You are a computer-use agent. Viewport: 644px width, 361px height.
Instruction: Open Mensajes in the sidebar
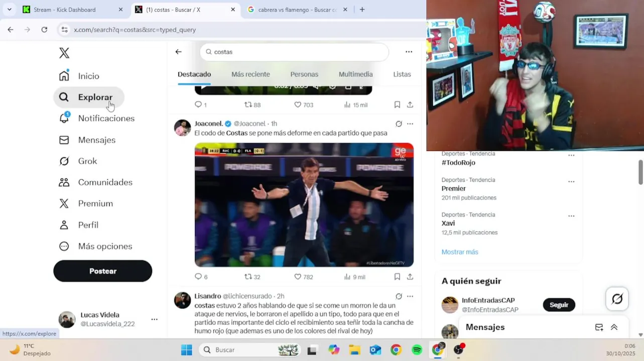point(87,140)
